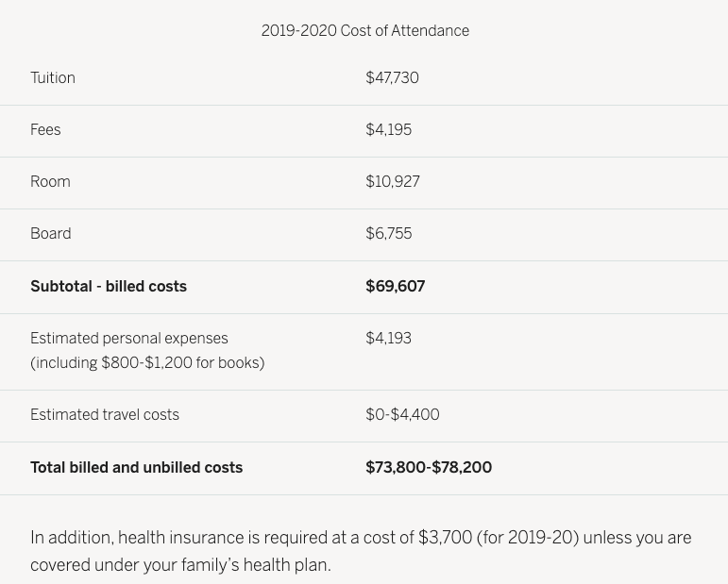728x584 pixels.
Task: Click the "(including $800-$1,200 for books)" note
Action: point(147,363)
